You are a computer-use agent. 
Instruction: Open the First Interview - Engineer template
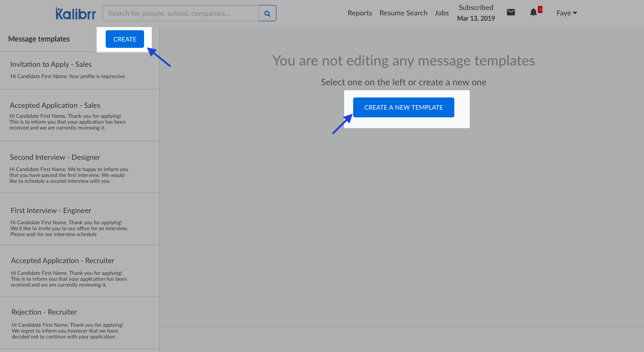click(x=79, y=219)
